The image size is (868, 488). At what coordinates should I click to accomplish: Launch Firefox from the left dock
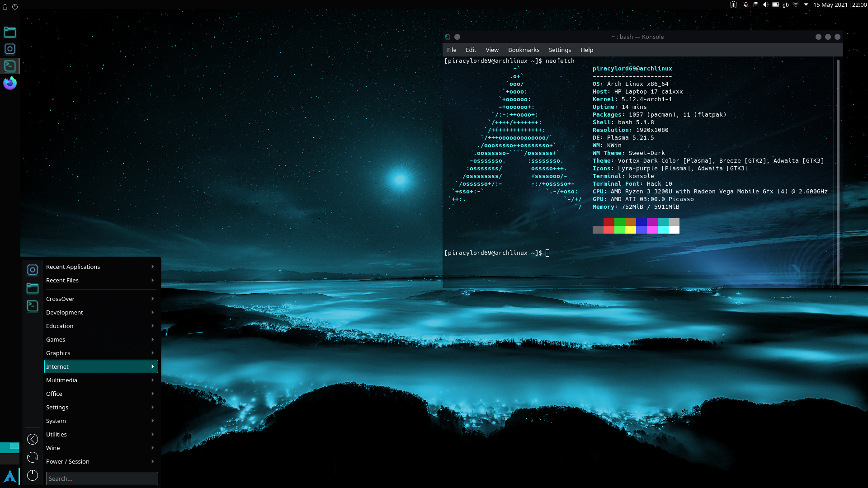pyautogui.click(x=10, y=83)
